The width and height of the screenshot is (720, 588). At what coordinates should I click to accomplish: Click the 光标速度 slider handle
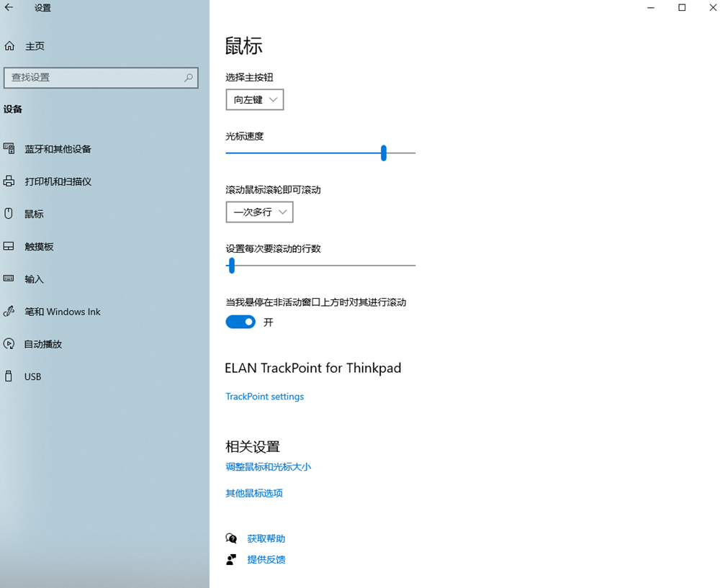point(384,153)
